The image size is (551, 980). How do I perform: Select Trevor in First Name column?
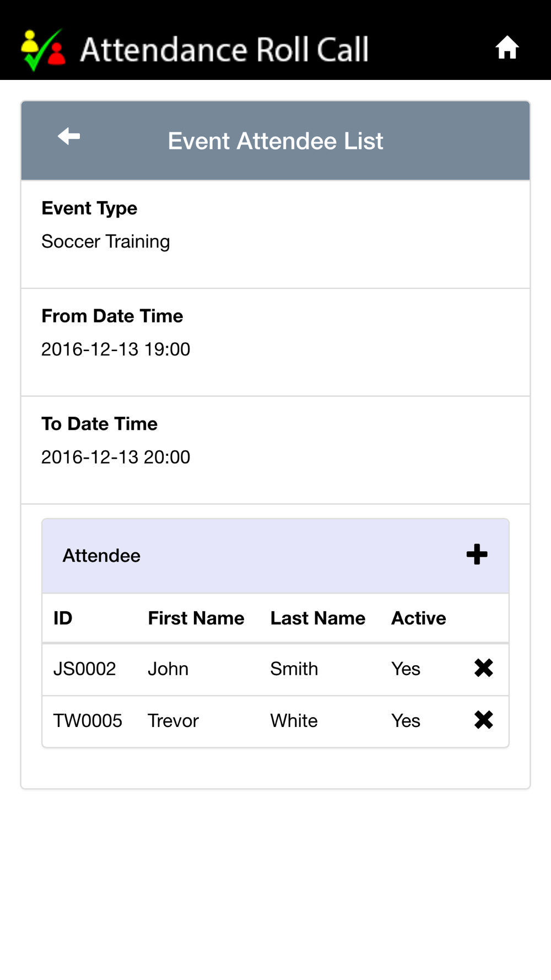[x=173, y=721]
